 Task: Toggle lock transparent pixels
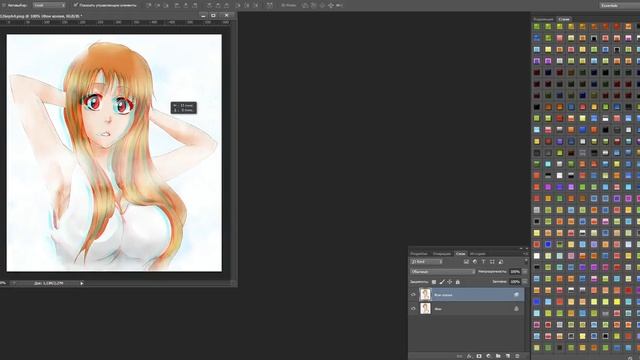(434, 282)
